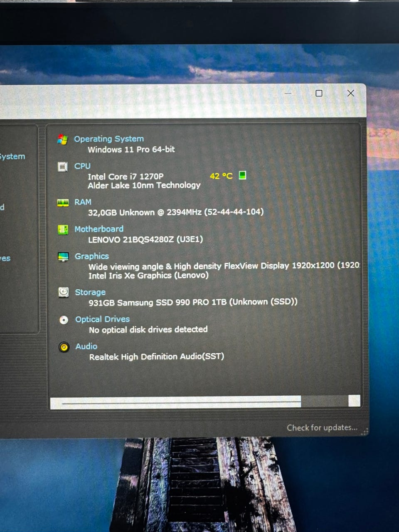399x532 pixels.
Task: Select Alder Lake 10nm Technology text
Action: coord(144,185)
